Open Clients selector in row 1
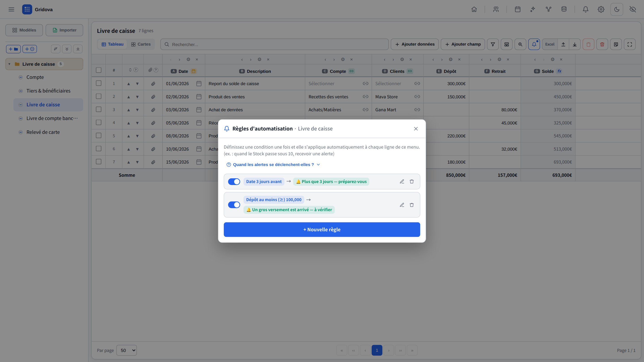The image size is (644, 362). [397, 84]
